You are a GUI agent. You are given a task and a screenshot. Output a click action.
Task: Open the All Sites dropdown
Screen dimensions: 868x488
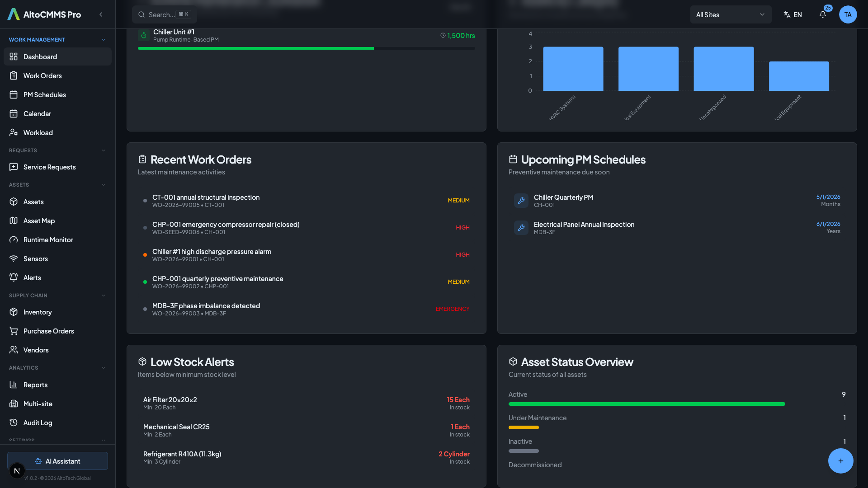pos(731,14)
